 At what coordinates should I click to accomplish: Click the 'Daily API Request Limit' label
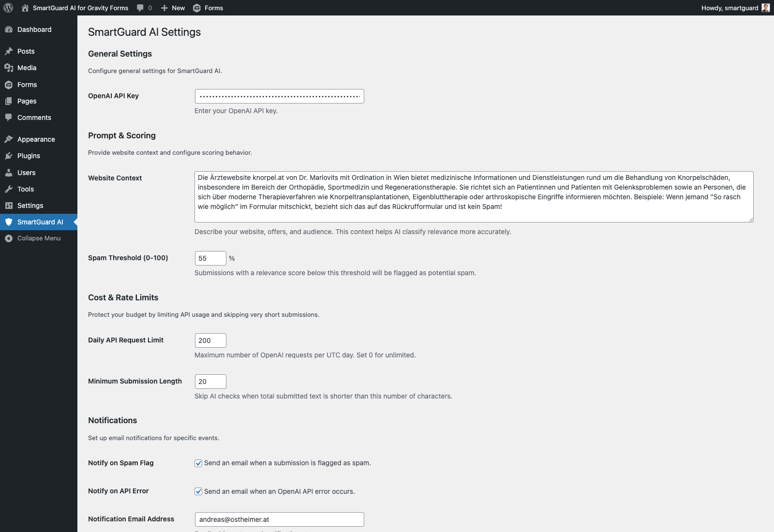(x=126, y=340)
